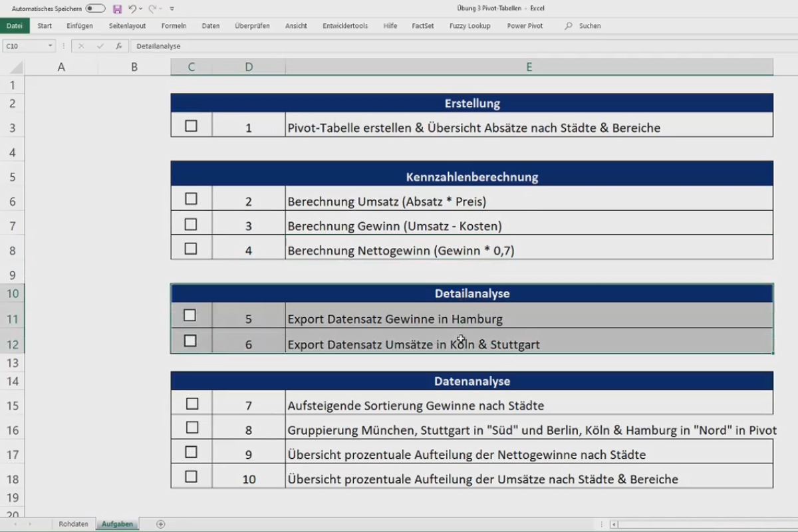Open the Power Pivot ribbon tab
This screenshot has height=532, width=798.
[x=525, y=26]
